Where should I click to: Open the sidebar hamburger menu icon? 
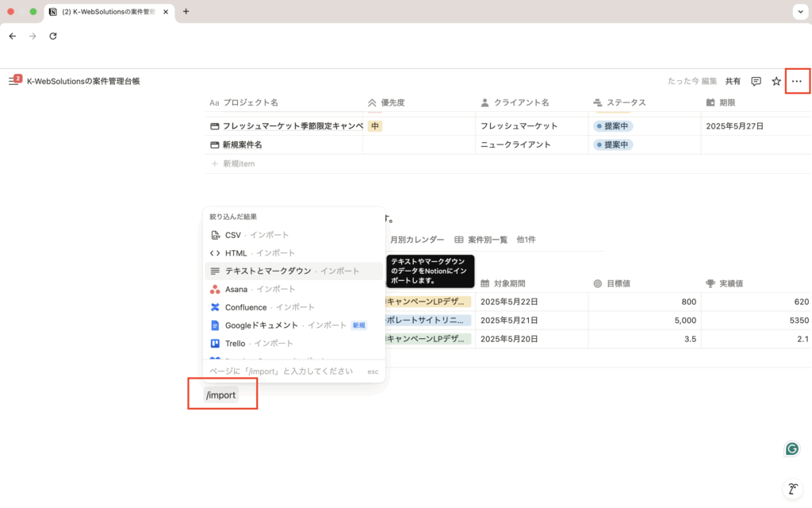coord(13,81)
